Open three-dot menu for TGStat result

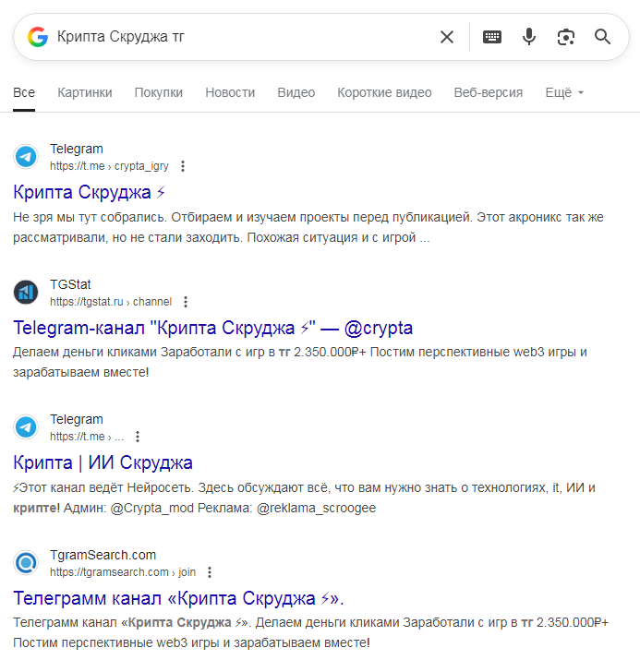(x=186, y=302)
